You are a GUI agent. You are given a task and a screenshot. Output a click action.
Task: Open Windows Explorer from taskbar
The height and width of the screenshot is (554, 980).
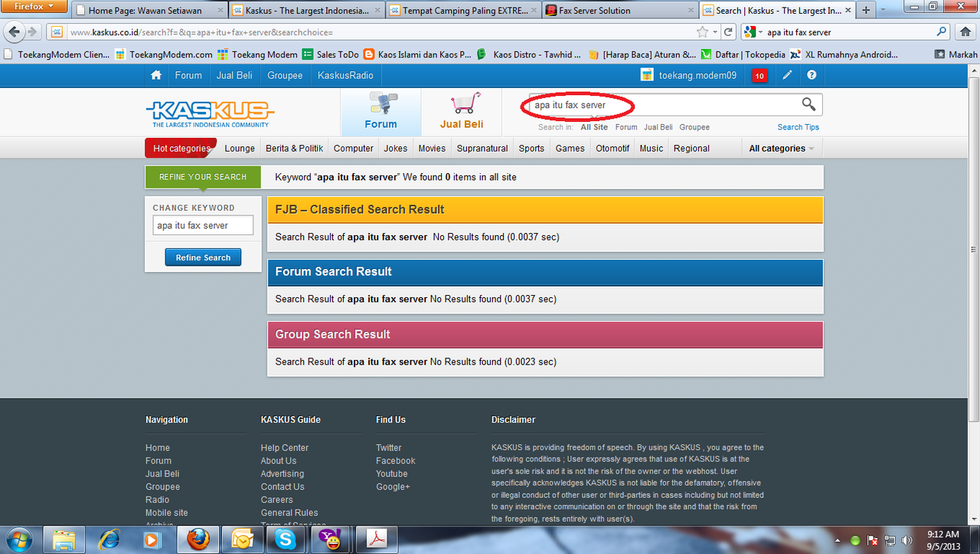point(64,539)
